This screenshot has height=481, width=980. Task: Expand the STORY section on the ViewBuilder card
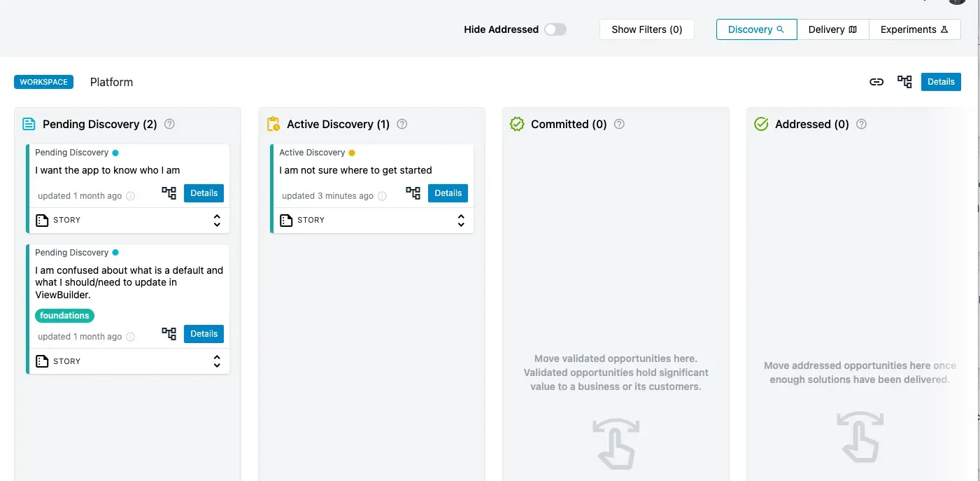point(217,361)
